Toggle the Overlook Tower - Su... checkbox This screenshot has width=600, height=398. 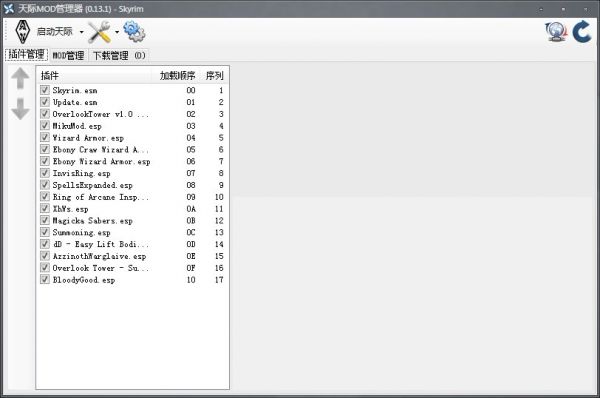click(45, 268)
